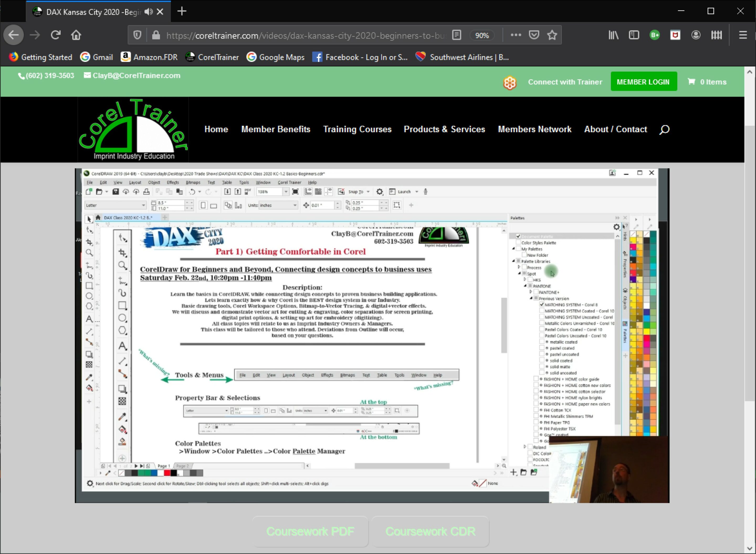Expand the HKS node triangle
The height and width of the screenshot is (554, 756).
click(x=524, y=279)
